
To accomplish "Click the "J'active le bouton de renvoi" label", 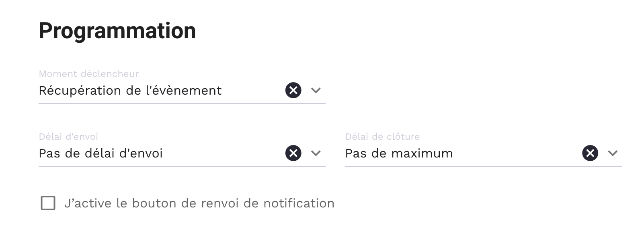I will tap(199, 203).
